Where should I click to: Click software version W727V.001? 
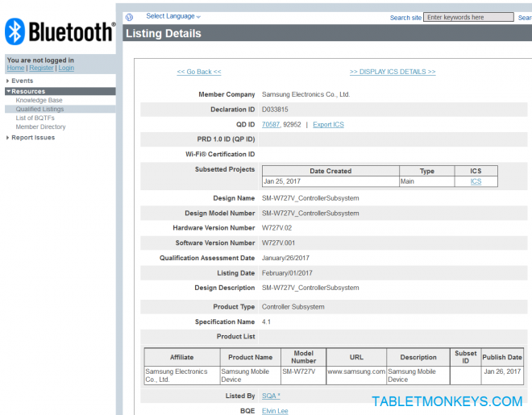coord(278,243)
